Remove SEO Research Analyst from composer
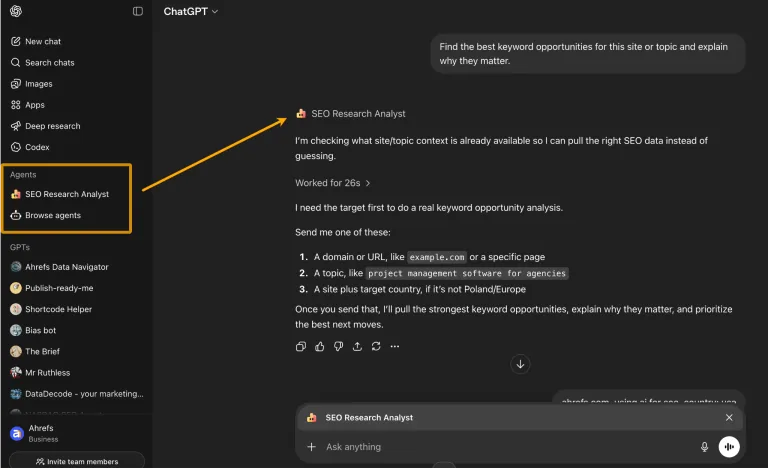Image resolution: width=768 pixels, height=468 pixels. tap(729, 418)
